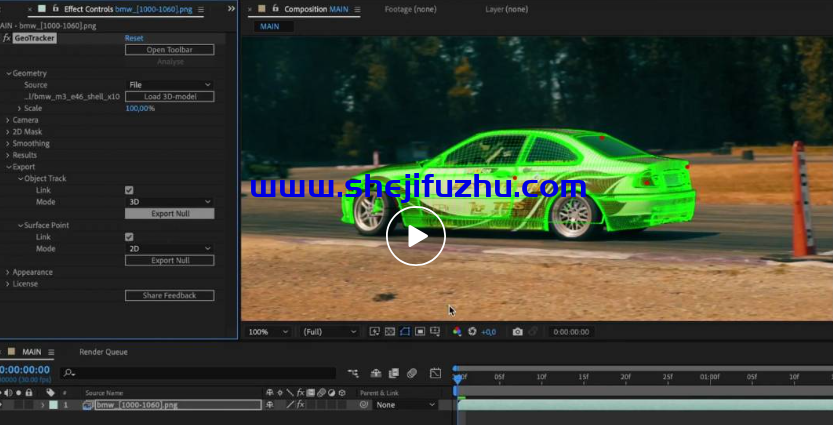Take a snapshot with camera icon

(x=517, y=332)
